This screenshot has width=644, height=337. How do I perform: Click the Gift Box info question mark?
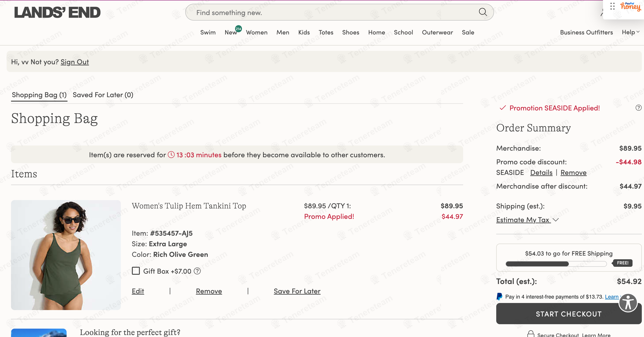(197, 271)
